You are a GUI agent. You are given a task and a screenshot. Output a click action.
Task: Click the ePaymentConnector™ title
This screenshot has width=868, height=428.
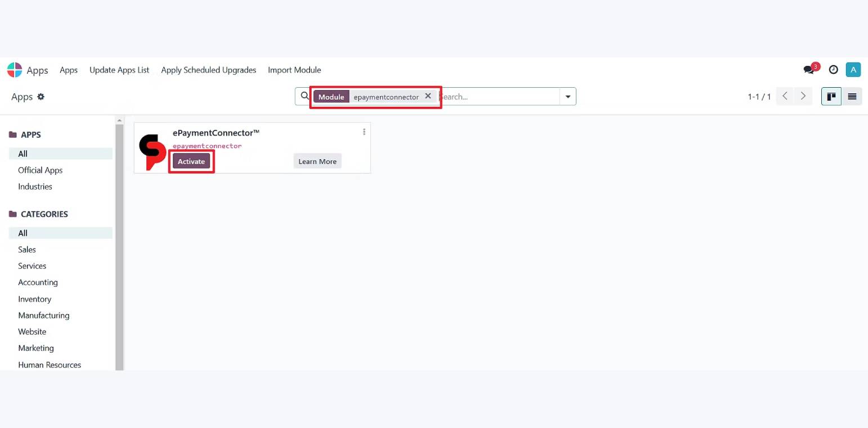click(x=216, y=133)
